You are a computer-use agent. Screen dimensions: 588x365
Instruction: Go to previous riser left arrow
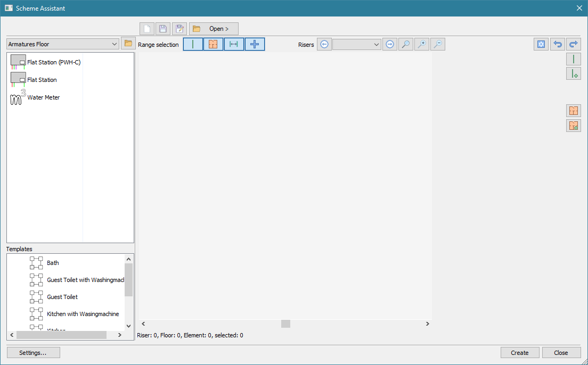coord(324,44)
